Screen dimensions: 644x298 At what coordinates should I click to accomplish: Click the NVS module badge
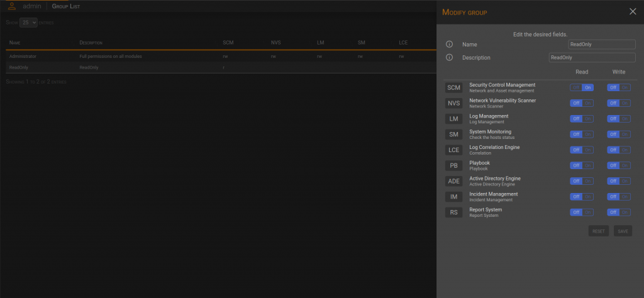(454, 103)
